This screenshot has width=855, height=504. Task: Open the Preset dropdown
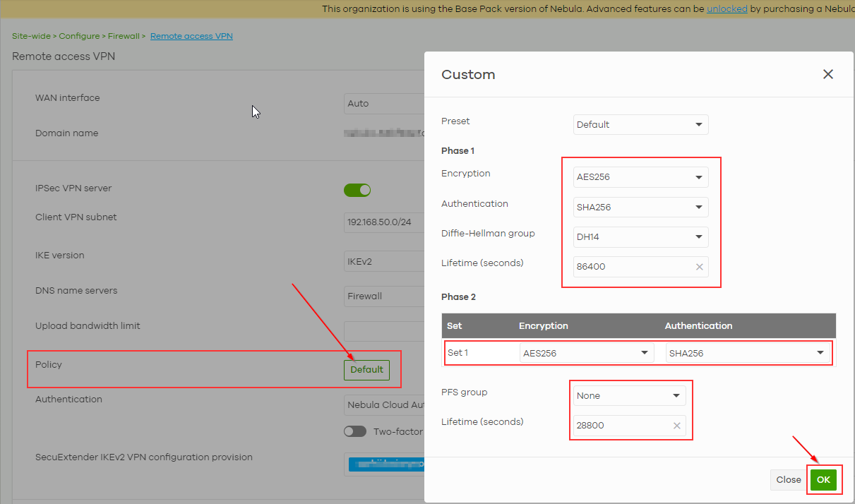pyautogui.click(x=640, y=125)
